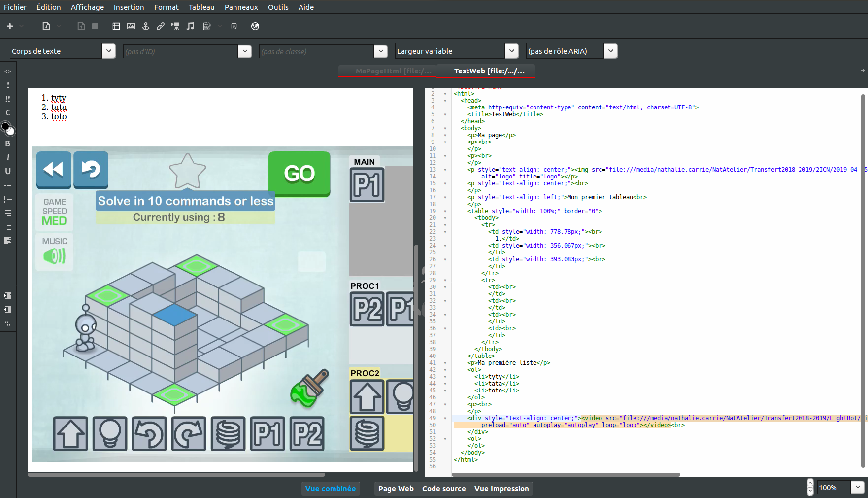The height and width of the screenshot is (498, 868).
Task: Insert an anchor with the anchor icon
Action: [146, 26]
